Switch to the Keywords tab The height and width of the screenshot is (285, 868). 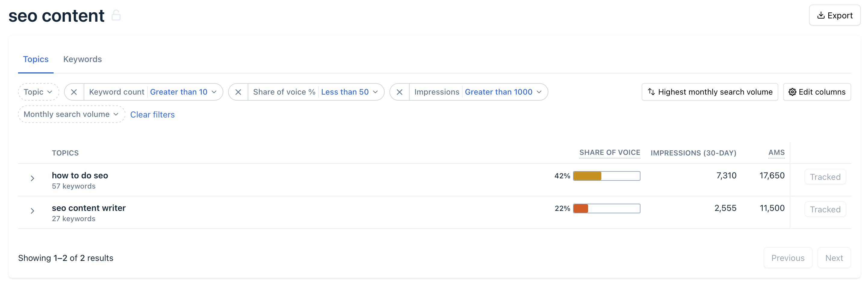tap(82, 59)
